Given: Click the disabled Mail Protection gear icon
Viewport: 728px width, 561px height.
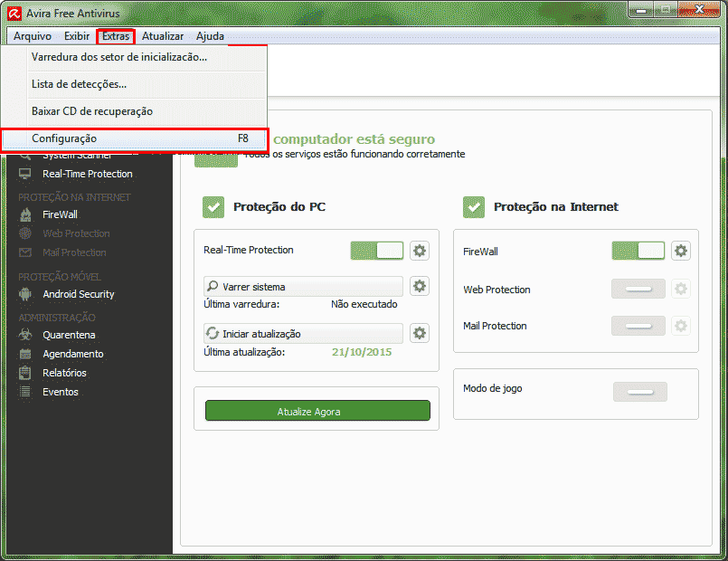Looking at the screenshot, I should pyautogui.click(x=681, y=326).
